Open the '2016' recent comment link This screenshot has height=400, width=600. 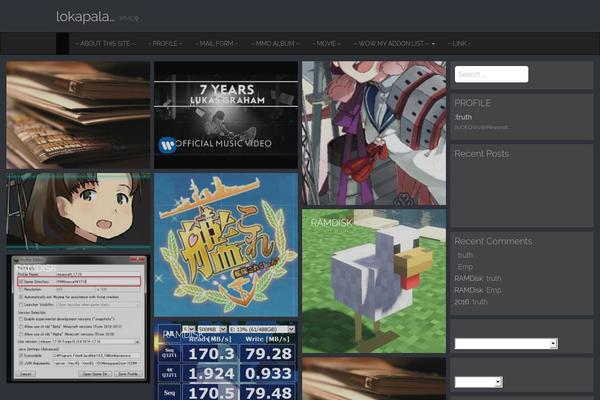click(461, 302)
